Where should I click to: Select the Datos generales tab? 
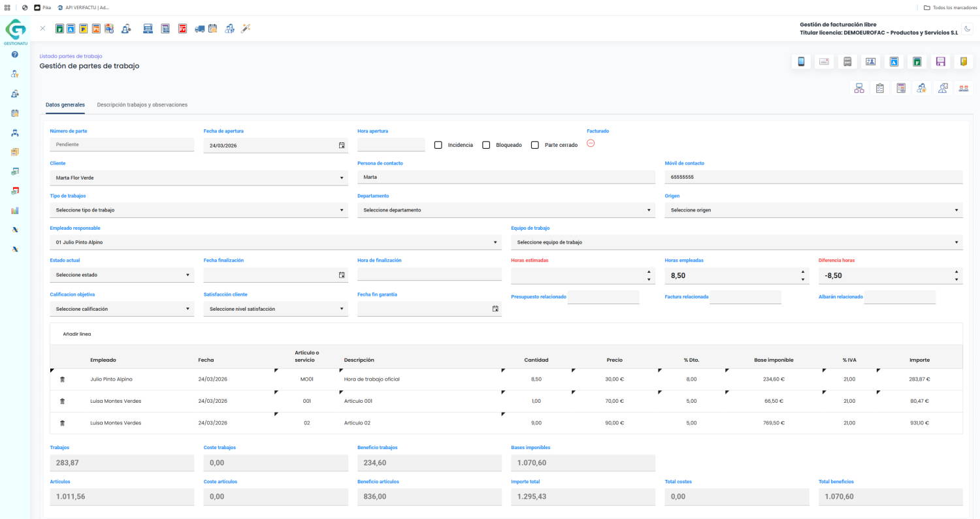coord(65,104)
